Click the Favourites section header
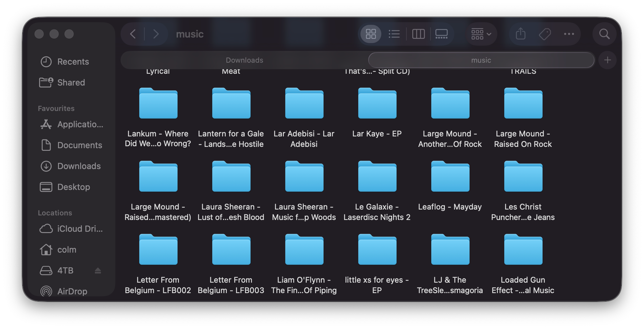 [x=56, y=108]
